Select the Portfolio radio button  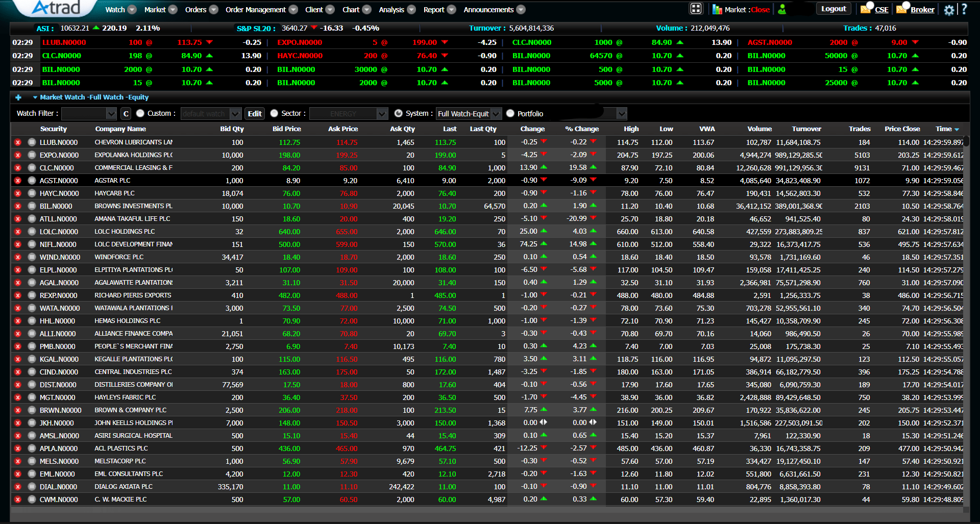pyautogui.click(x=510, y=113)
